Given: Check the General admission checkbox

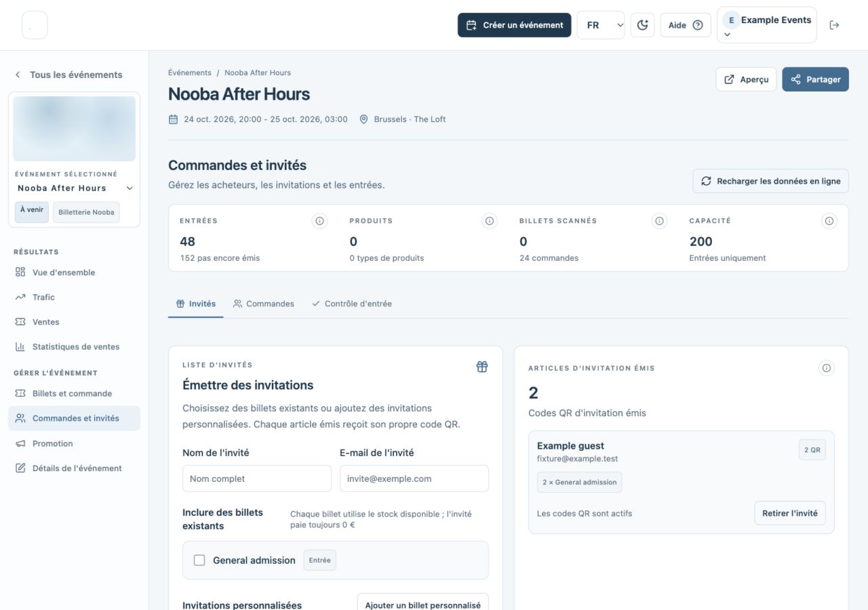Looking at the screenshot, I should [x=199, y=560].
